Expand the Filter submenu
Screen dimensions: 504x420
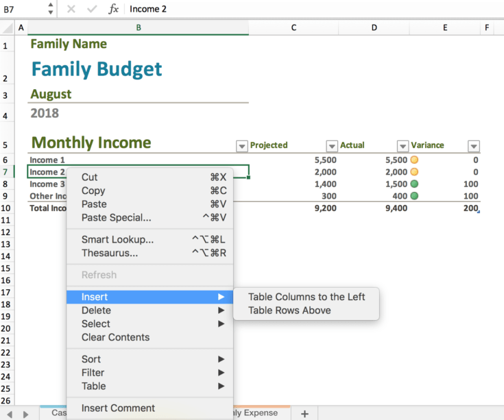[x=149, y=373]
